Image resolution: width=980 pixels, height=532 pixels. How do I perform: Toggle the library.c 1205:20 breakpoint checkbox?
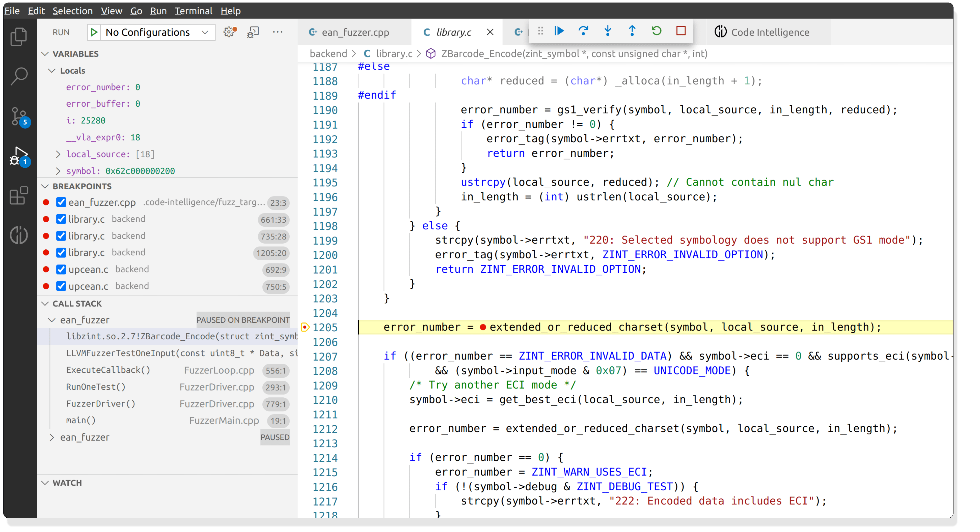[61, 252]
